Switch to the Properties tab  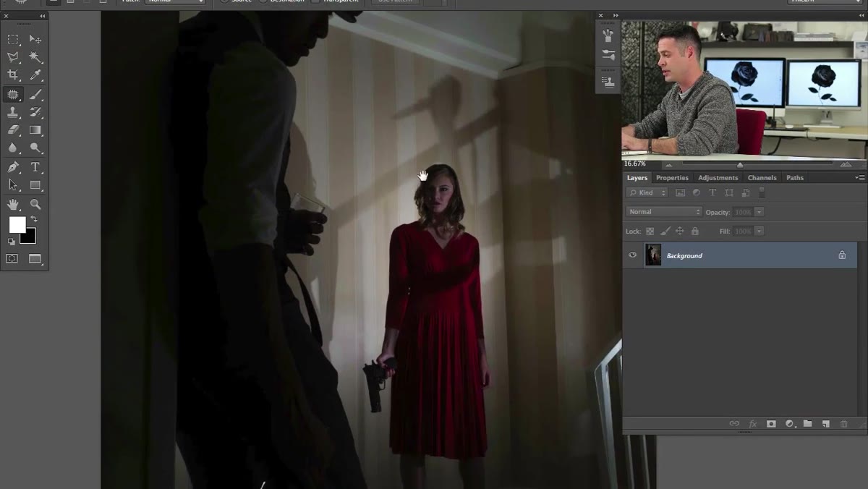point(672,177)
